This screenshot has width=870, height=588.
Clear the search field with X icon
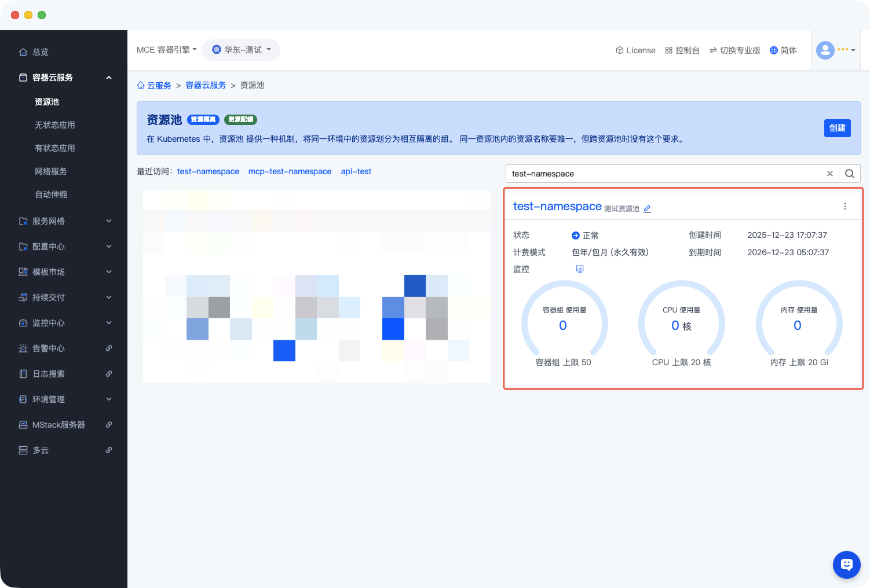point(829,174)
